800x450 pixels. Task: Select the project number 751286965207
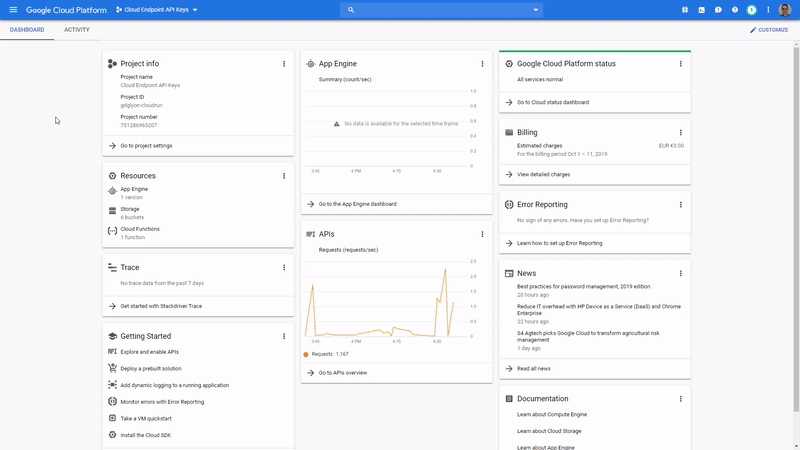(x=139, y=126)
